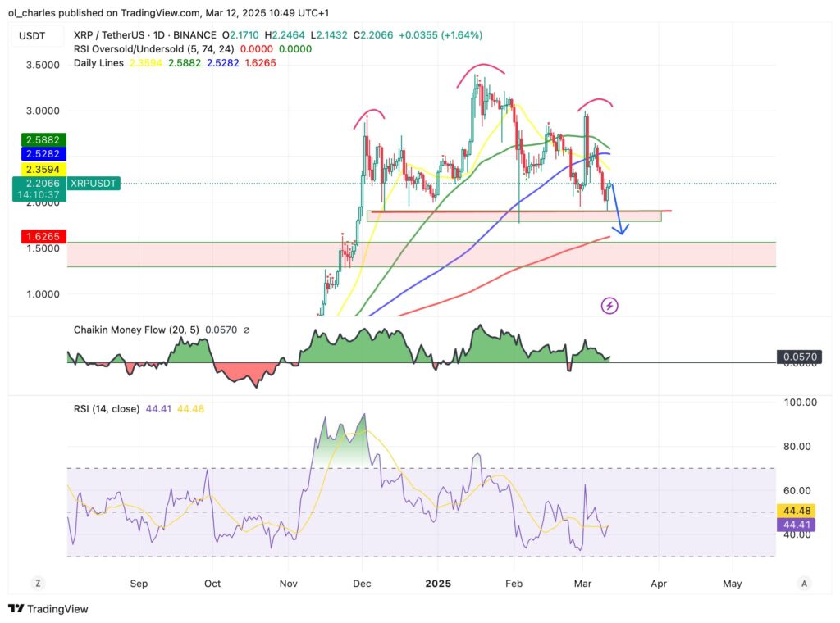Toggle the RSI Oversold/Undersold indicator legend
840x623 pixels.
pyautogui.click(x=141, y=49)
